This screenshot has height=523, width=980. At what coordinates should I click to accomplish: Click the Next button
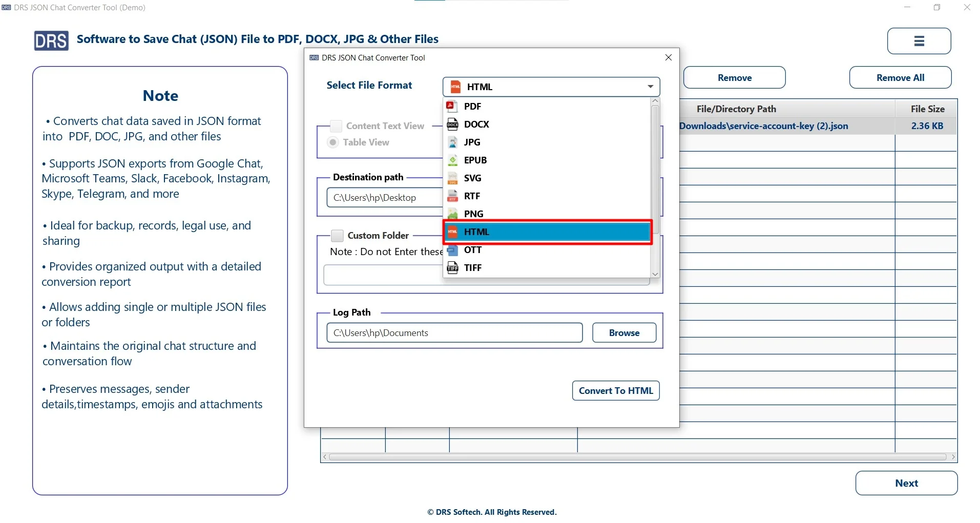tap(906, 483)
